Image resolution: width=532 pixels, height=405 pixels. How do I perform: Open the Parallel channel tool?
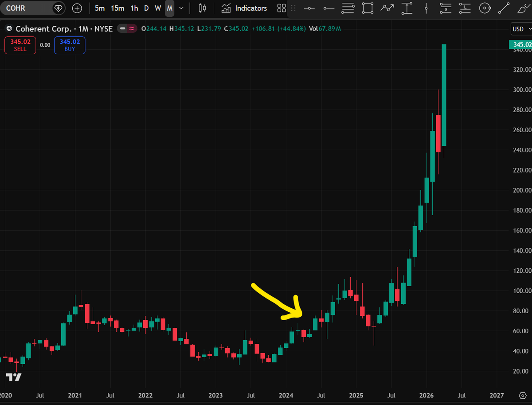[348, 8]
